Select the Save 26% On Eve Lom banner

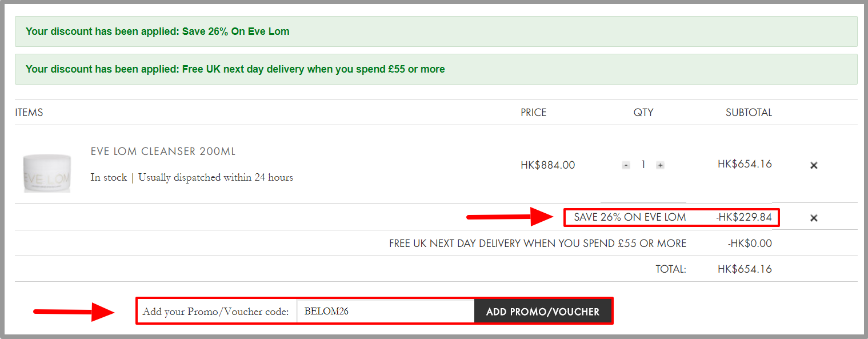(x=436, y=31)
